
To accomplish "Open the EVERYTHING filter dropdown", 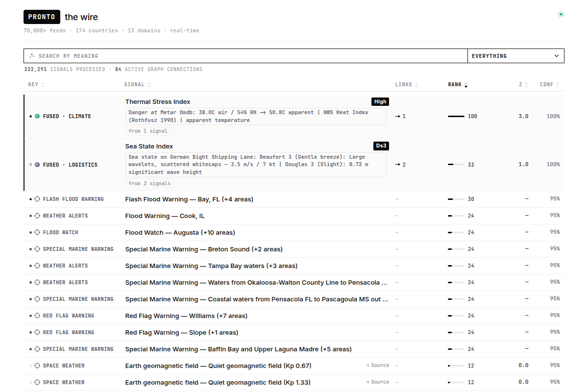I will coord(516,56).
